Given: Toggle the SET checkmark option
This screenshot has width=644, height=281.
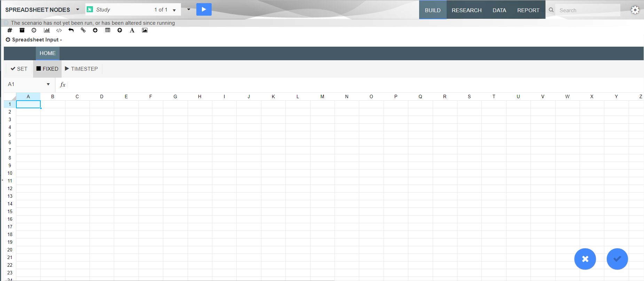Looking at the screenshot, I should 19,69.
